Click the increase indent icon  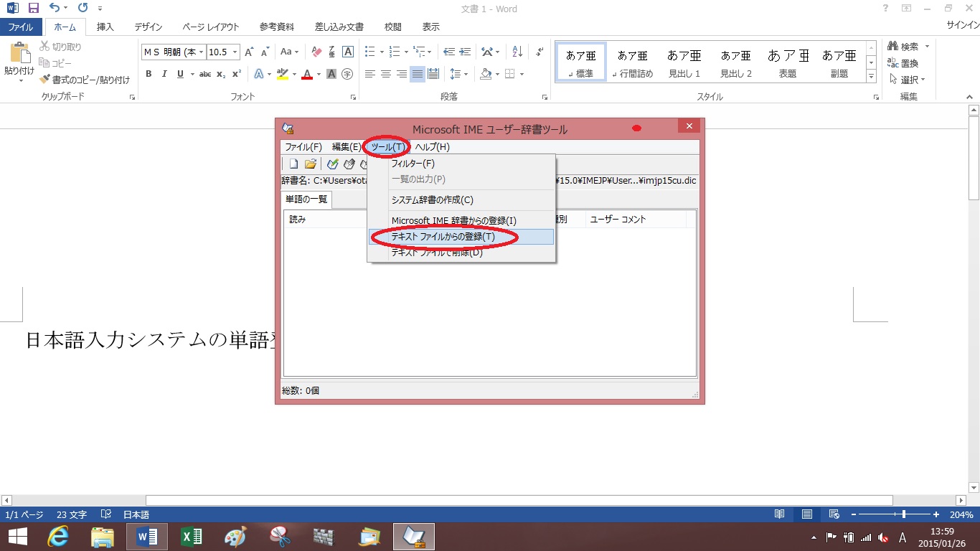point(465,52)
